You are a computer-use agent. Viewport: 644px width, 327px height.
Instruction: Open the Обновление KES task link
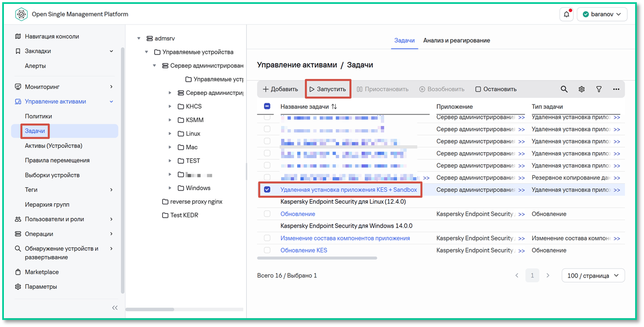304,250
